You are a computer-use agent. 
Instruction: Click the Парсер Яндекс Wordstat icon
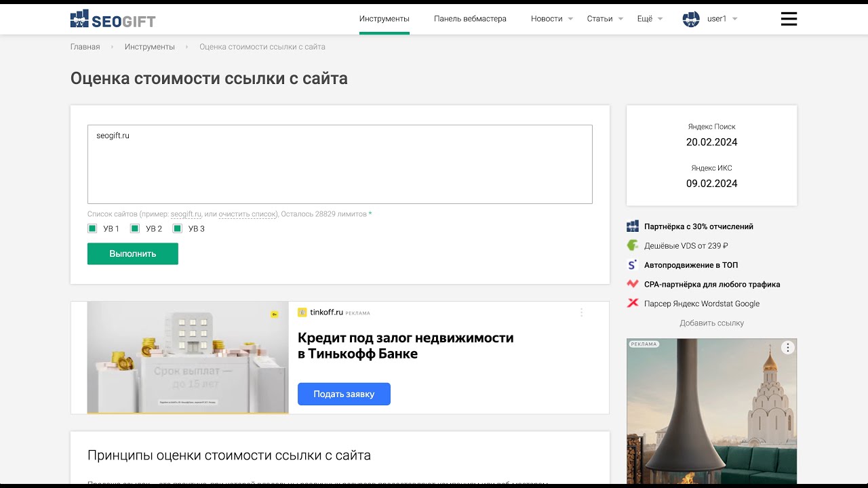coord(633,304)
